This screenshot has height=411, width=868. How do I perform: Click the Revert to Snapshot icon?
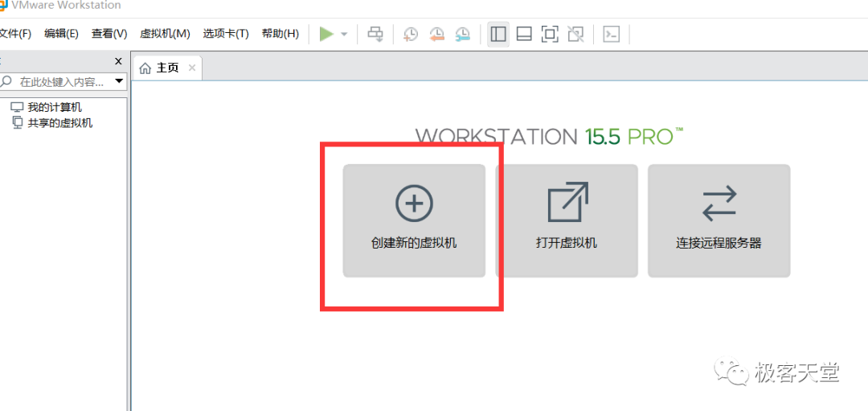436,35
